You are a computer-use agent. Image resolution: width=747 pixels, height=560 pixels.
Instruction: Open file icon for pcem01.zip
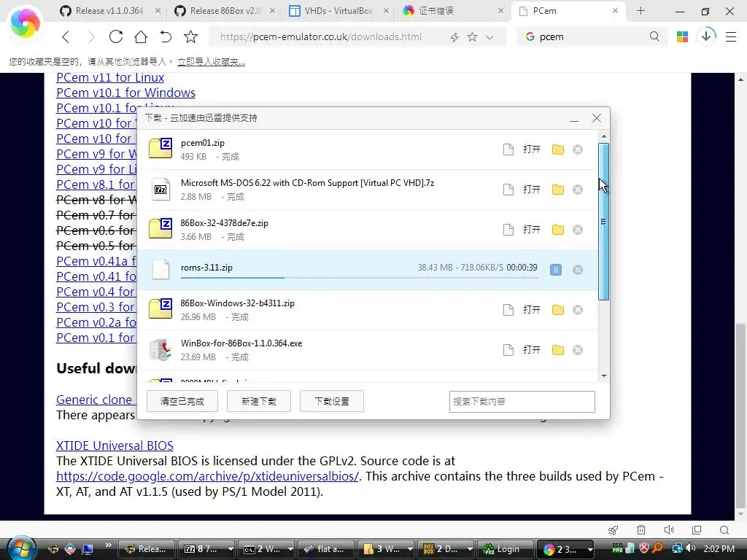[x=508, y=149]
